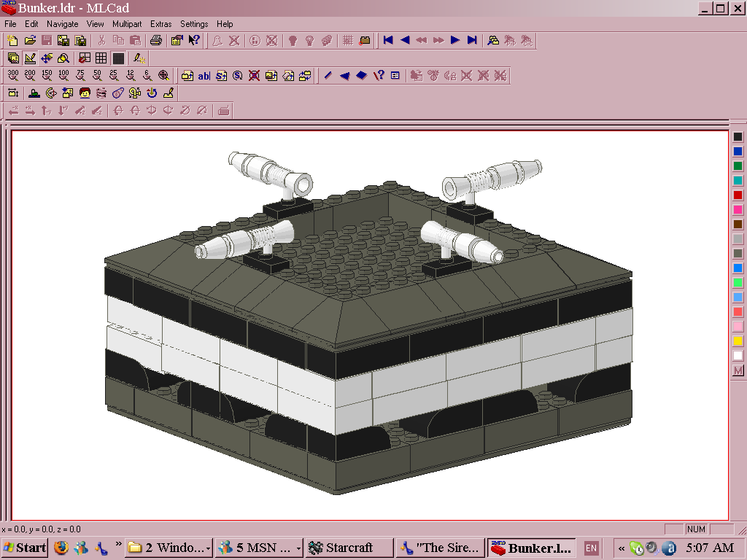Click the Add rotation step icon
The width and height of the screenshot is (747, 560).
pos(238,75)
